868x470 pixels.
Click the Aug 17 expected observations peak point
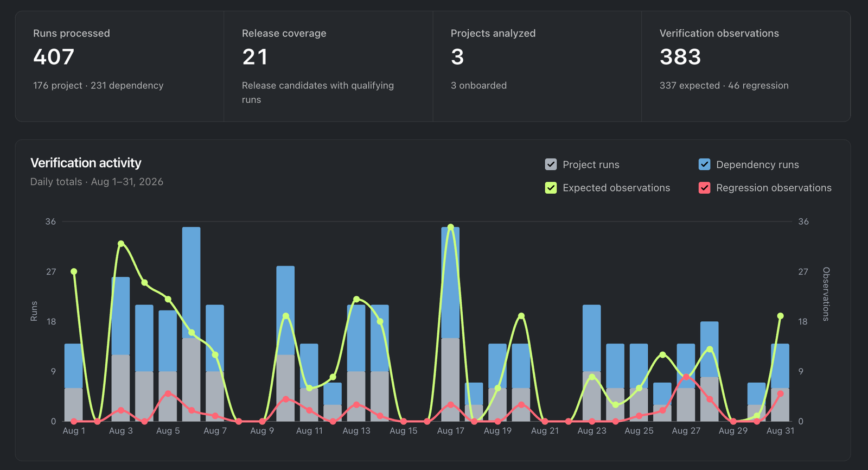(450, 227)
